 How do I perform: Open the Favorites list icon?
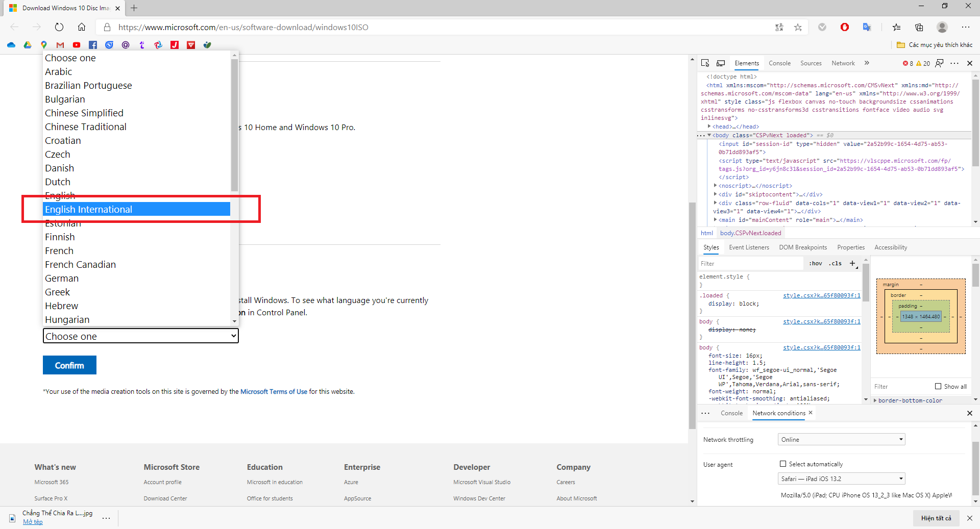click(897, 27)
